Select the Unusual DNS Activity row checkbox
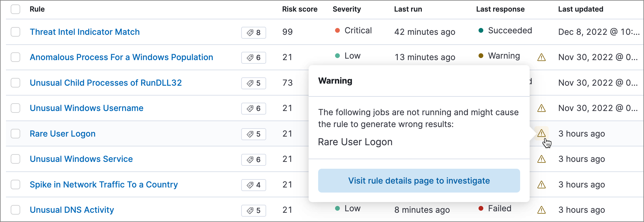 coord(15,210)
